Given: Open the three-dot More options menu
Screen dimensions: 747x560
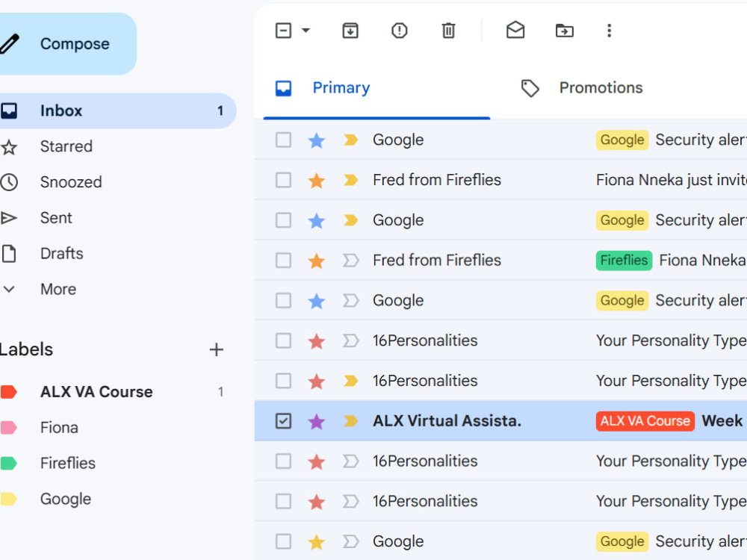Looking at the screenshot, I should 609,31.
